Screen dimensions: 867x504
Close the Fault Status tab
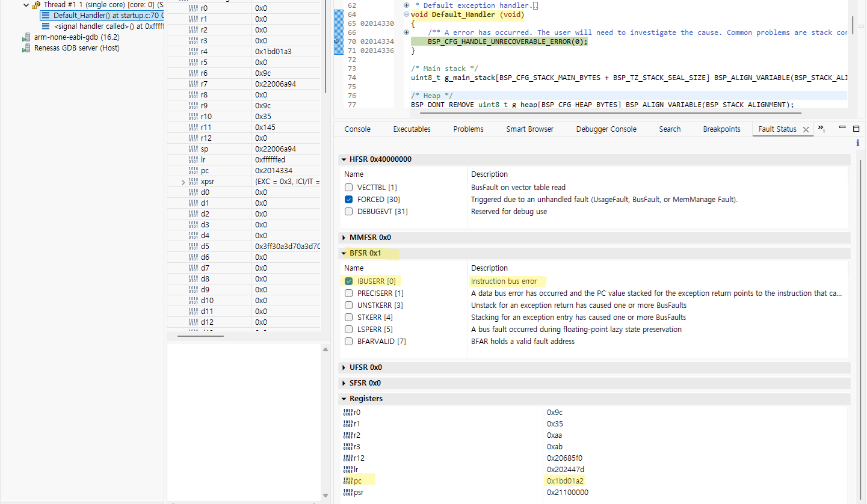(806, 129)
